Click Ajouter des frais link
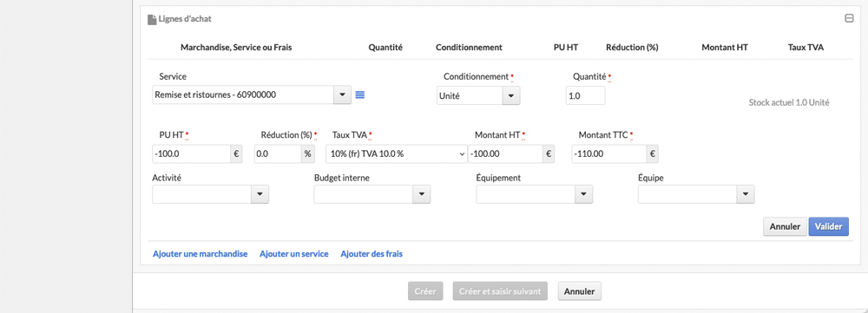The width and height of the screenshot is (868, 313). coord(372,254)
